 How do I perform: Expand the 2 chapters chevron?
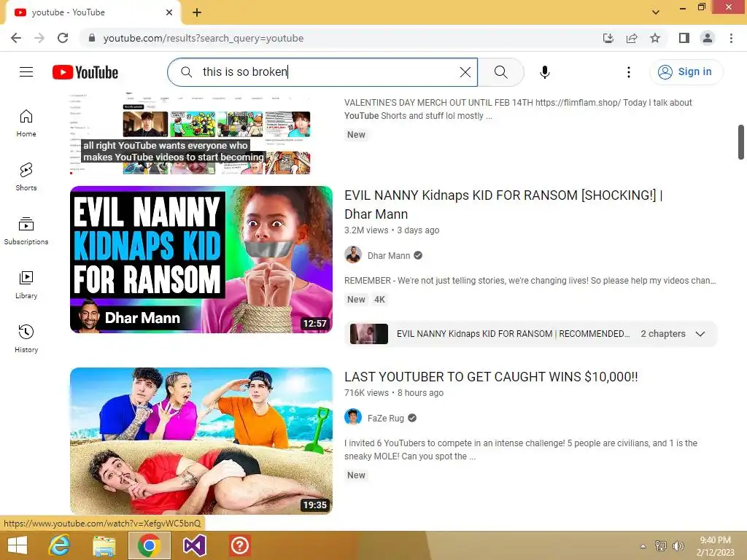700,334
